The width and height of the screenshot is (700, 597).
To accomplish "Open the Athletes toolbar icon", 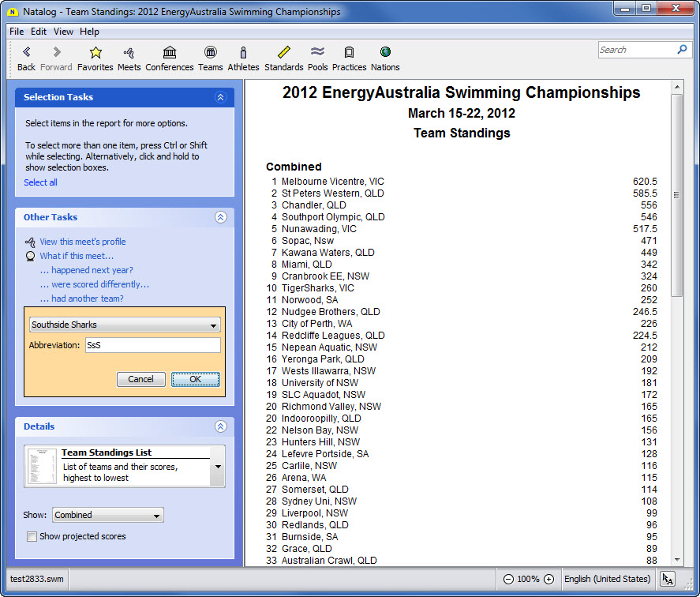I will click(x=243, y=53).
